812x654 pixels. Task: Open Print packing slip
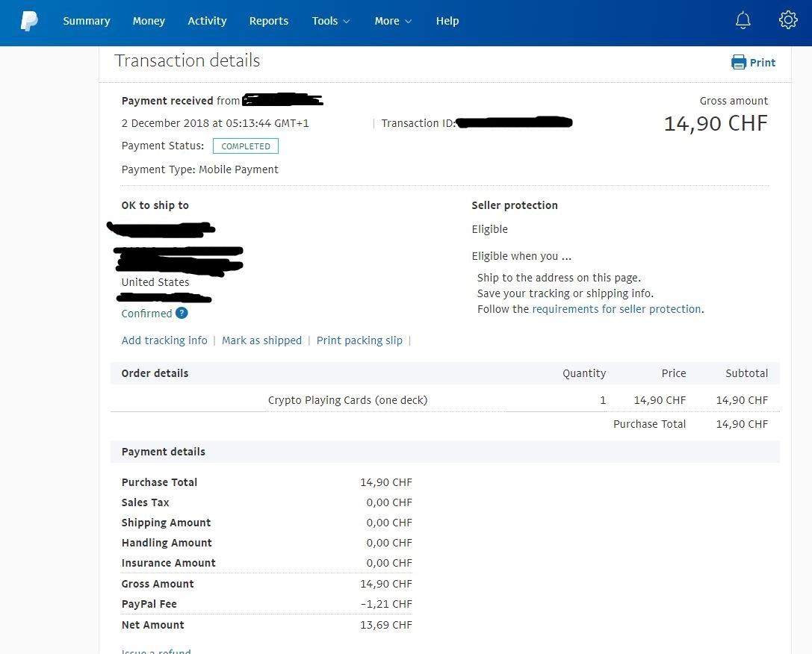(x=359, y=340)
